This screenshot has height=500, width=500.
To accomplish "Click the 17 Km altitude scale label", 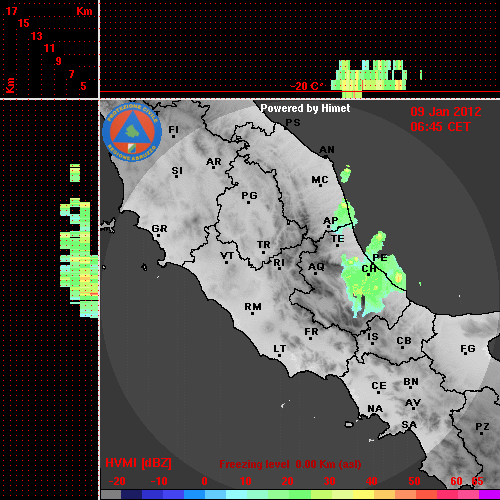I will (x=11, y=11).
